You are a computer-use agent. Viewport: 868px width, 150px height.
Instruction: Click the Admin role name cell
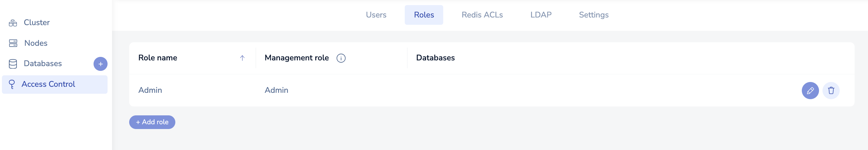(x=150, y=90)
